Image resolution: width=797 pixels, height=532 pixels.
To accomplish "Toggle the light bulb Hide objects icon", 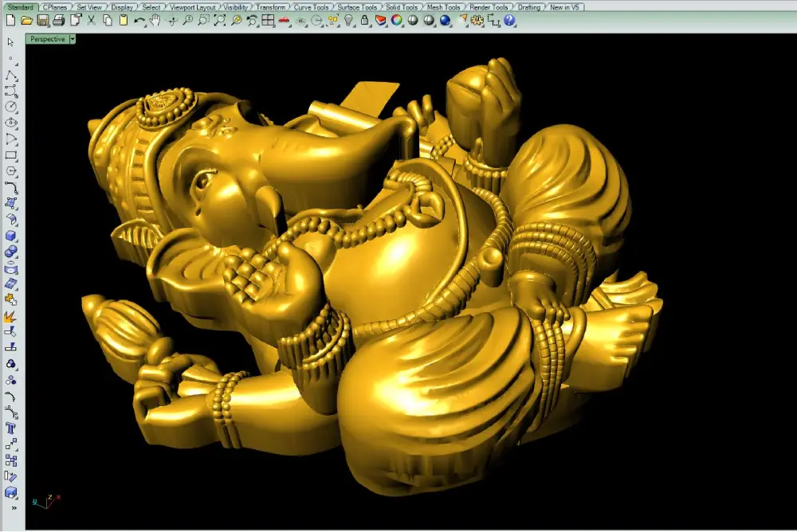I will pyautogui.click(x=349, y=21).
